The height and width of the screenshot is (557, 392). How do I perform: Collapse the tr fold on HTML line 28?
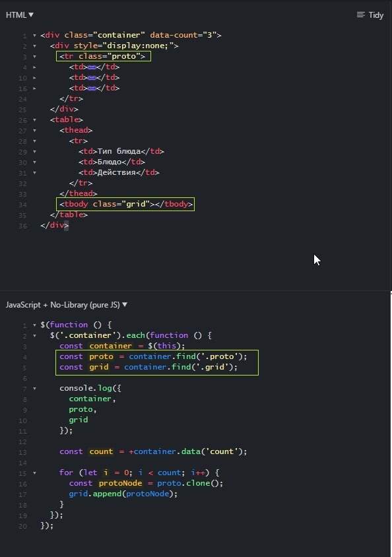[34, 141]
